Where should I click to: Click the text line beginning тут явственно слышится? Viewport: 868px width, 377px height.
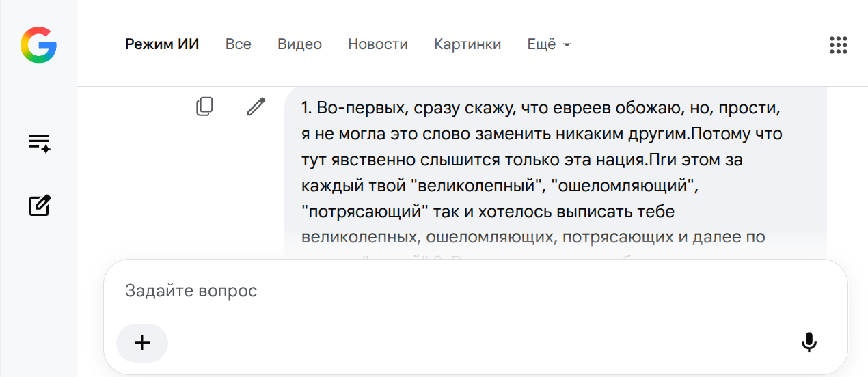(x=521, y=160)
